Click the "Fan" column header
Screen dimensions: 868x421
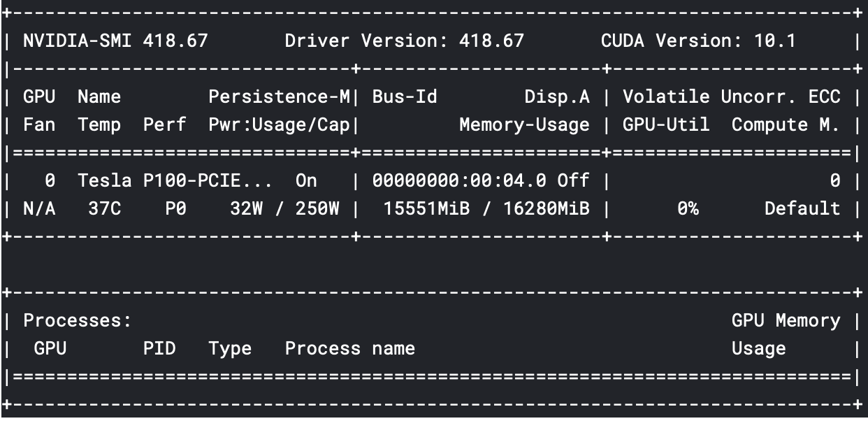point(39,125)
